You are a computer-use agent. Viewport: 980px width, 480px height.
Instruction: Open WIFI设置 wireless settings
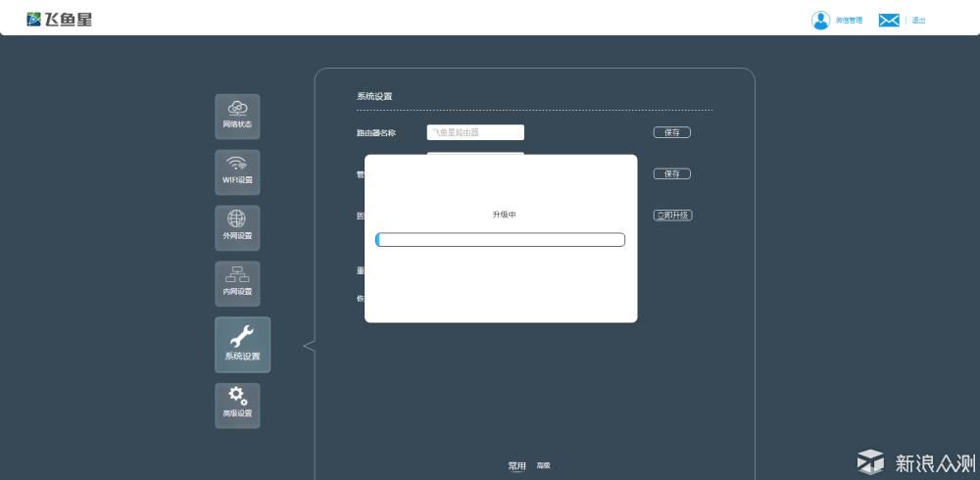click(237, 171)
